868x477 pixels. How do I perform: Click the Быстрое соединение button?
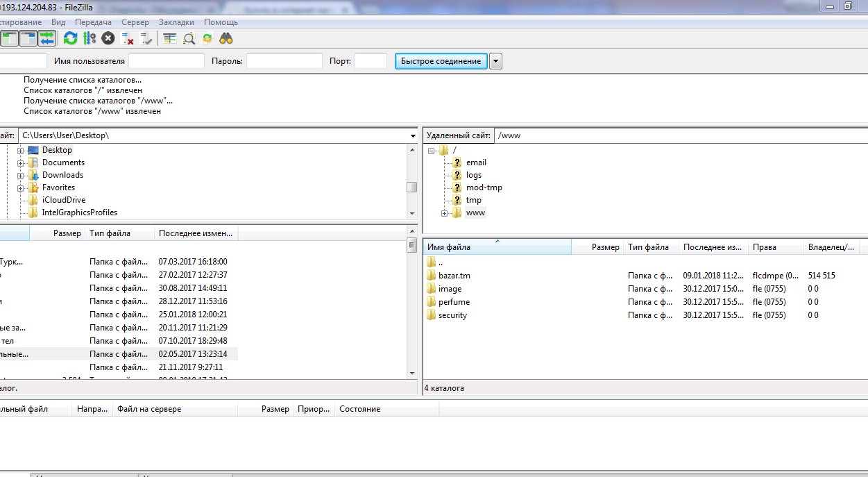coord(441,61)
